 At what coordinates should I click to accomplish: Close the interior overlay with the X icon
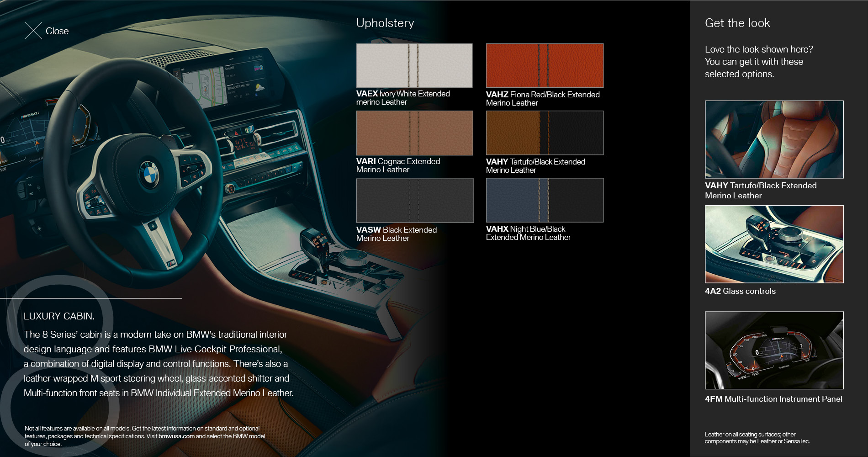point(33,31)
